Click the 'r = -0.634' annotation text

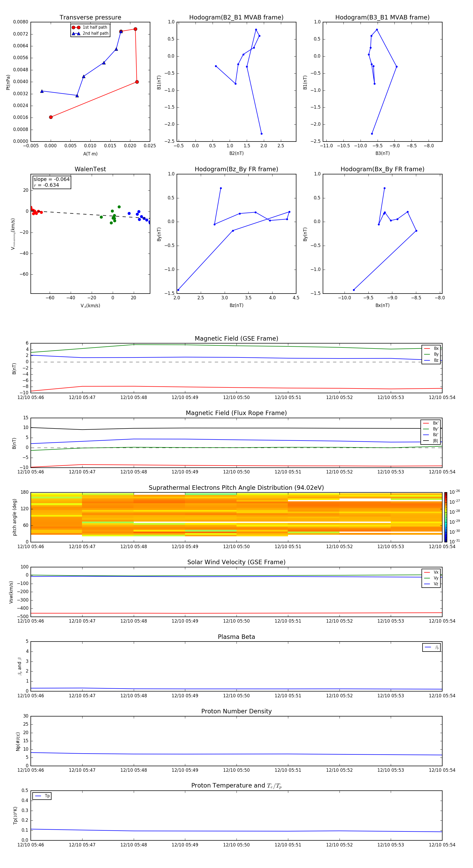click(x=47, y=185)
